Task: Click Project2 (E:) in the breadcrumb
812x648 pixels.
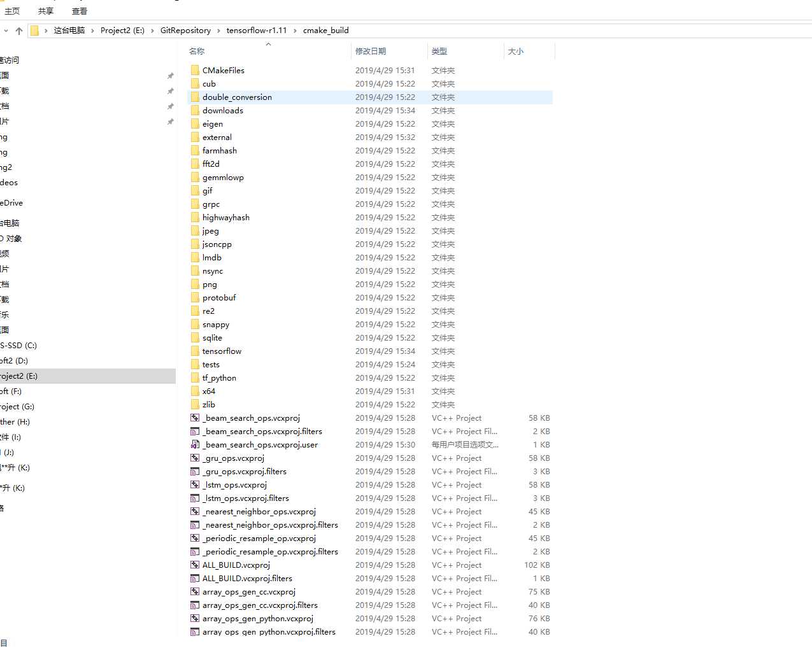Action: click(122, 31)
